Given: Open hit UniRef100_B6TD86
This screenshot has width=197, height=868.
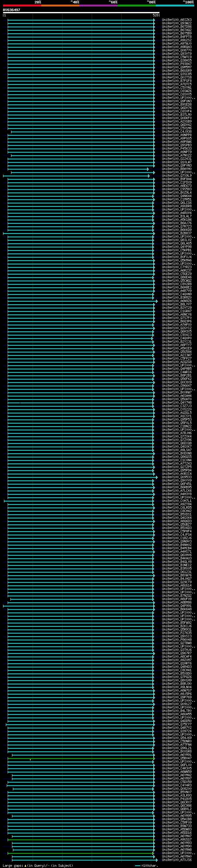Looking at the screenshot, I should click(x=177, y=26).
